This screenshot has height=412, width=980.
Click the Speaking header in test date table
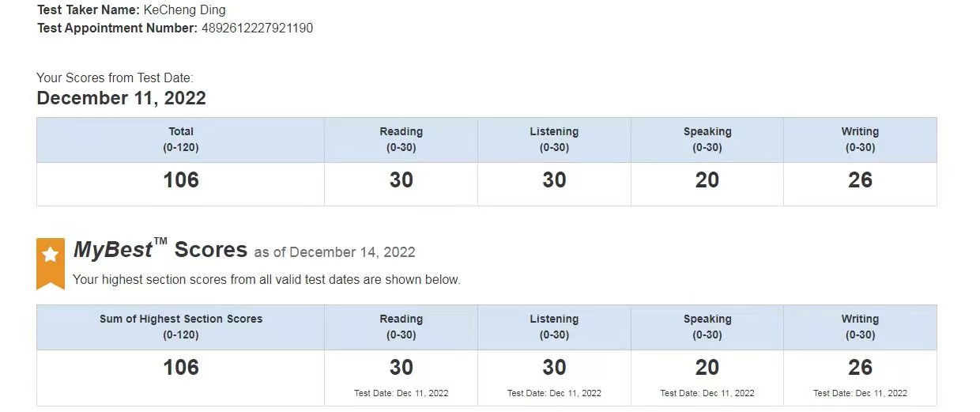click(707, 139)
